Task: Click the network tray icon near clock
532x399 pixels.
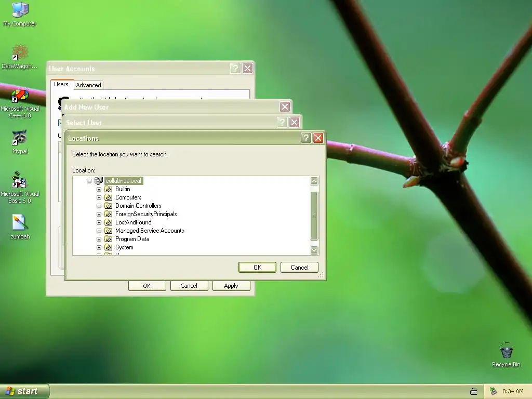Action: pos(494,391)
